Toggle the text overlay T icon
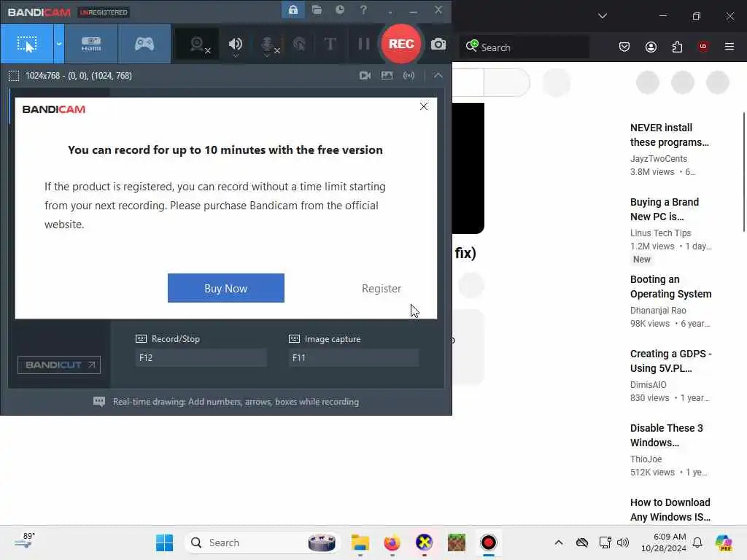747x560 pixels. tap(330, 44)
